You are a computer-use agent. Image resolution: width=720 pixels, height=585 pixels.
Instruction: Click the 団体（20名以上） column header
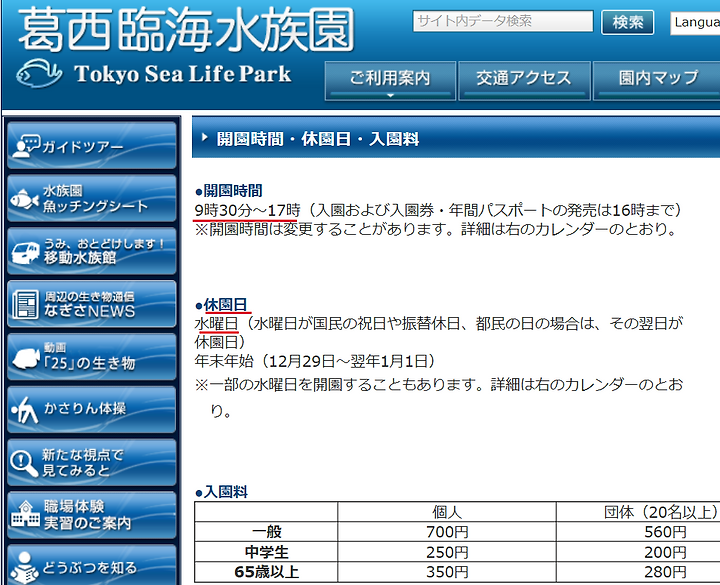(x=661, y=512)
